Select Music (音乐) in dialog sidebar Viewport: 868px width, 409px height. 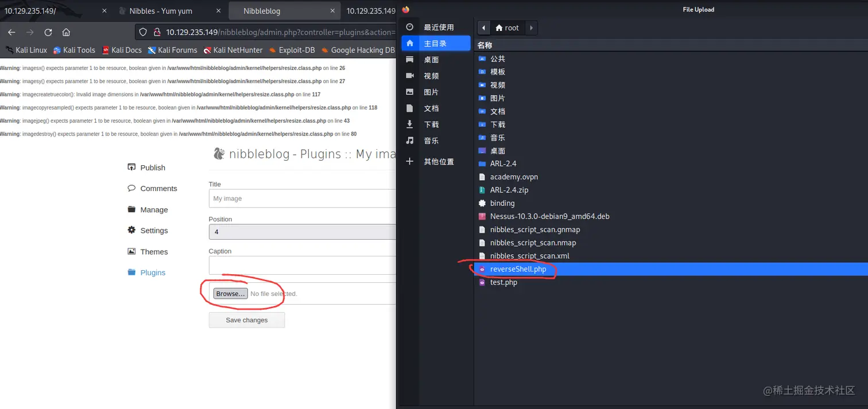click(x=437, y=140)
